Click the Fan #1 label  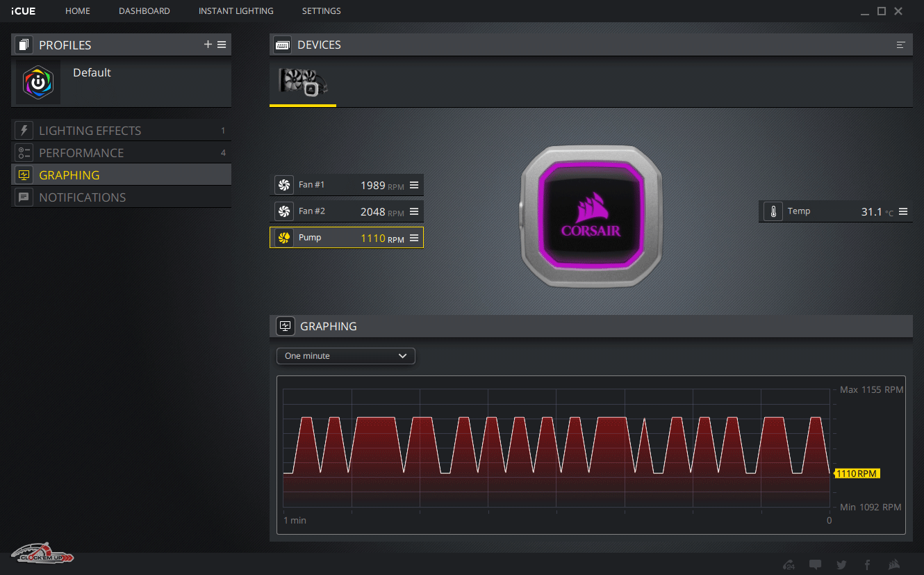(x=312, y=185)
